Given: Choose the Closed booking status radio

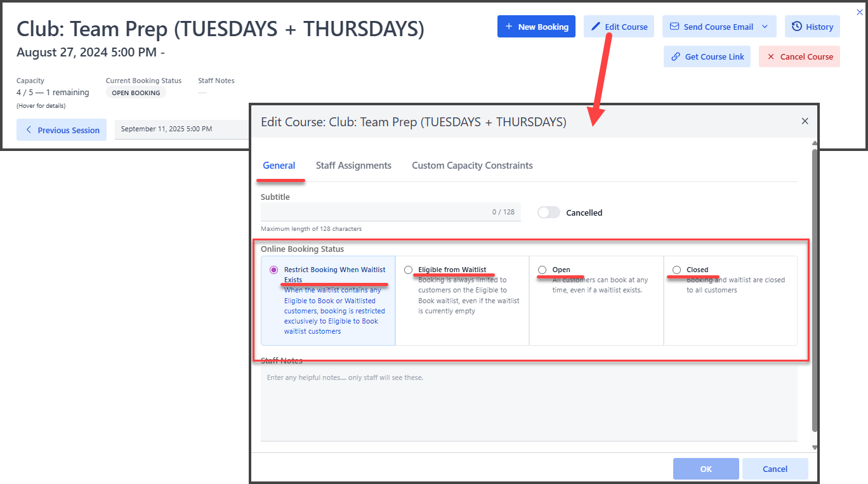Looking at the screenshot, I should point(676,270).
